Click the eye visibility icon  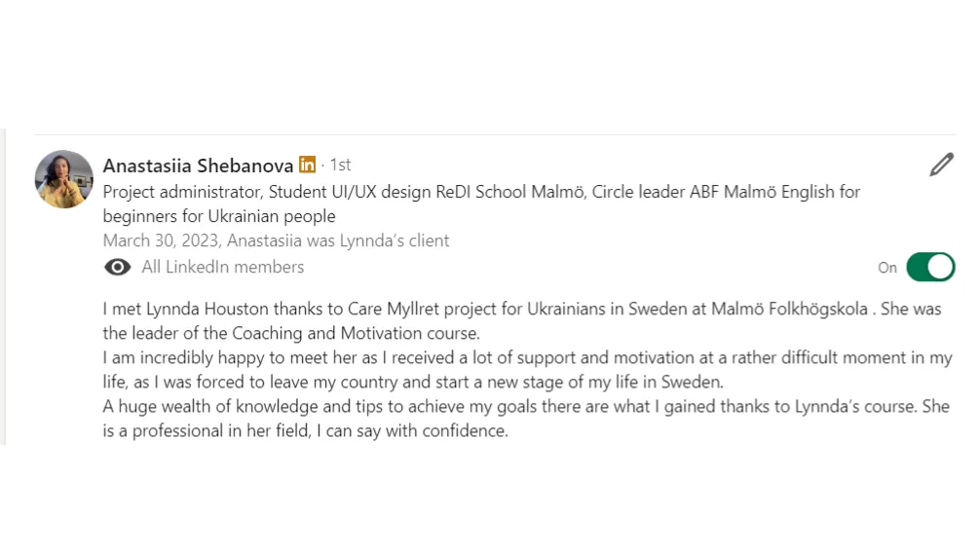[118, 268]
